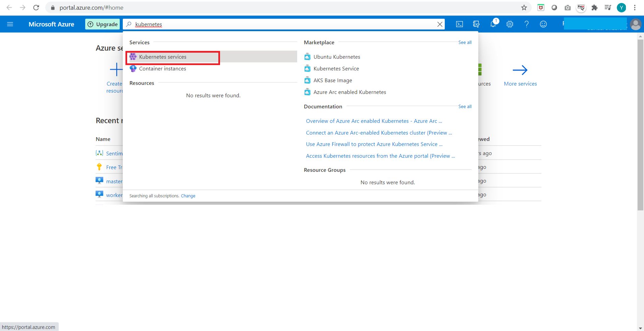Click More services arrow

pyautogui.click(x=520, y=70)
